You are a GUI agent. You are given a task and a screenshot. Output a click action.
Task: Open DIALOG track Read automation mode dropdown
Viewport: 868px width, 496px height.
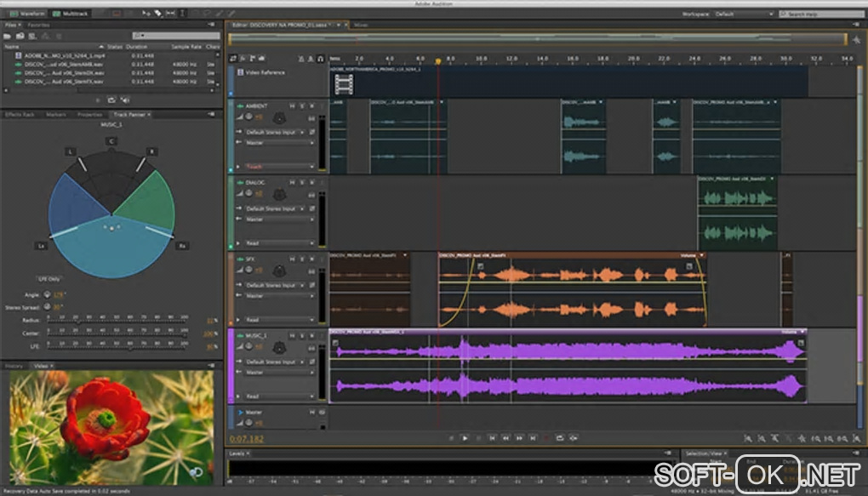pyautogui.click(x=280, y=243)
